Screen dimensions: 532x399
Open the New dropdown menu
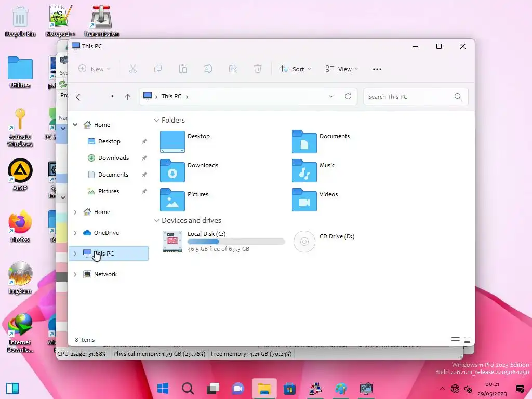[x=95, y=69]
